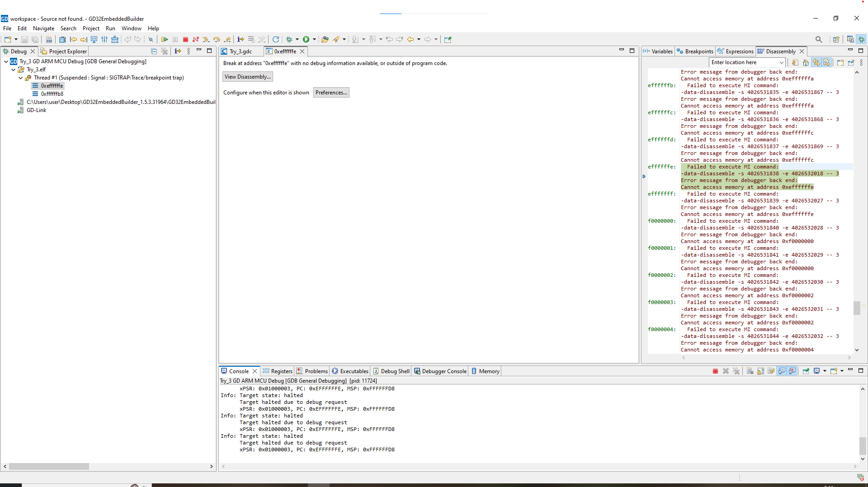Click the Clear Console icon
This screenshot has width=868, height=487.
[x=750, y=371]
